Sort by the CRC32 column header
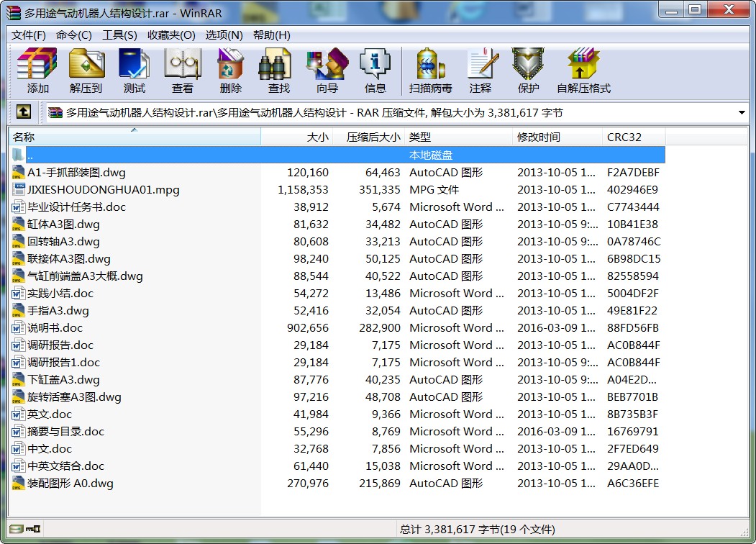This screenshot has width=756, height=544. 634,137
